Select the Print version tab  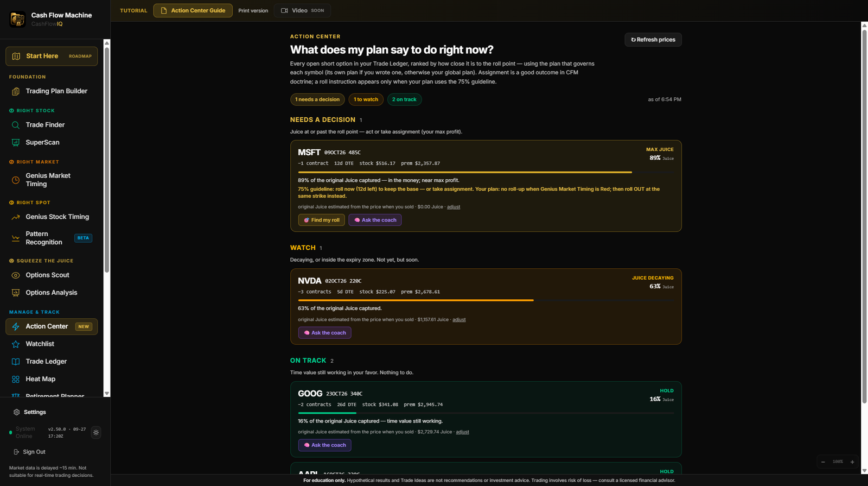coord(253,11)
